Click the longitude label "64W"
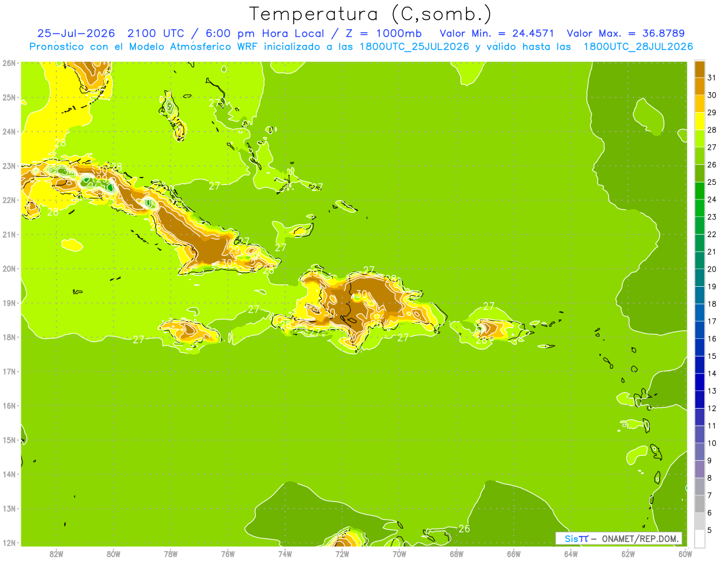728x562 pixels. 571,554
